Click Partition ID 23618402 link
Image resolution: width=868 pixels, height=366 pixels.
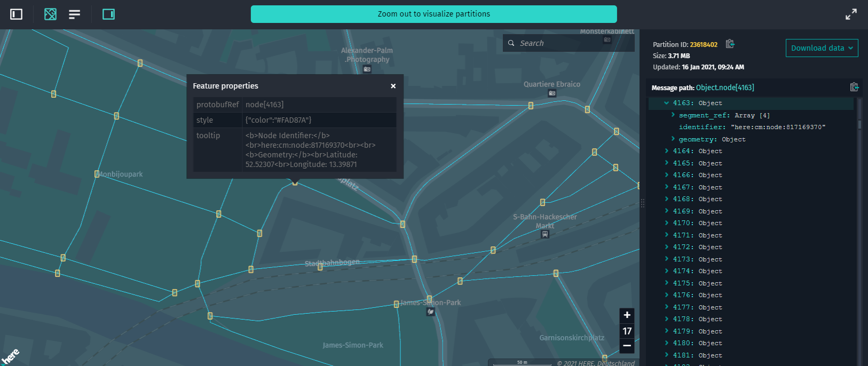[704, 45]
